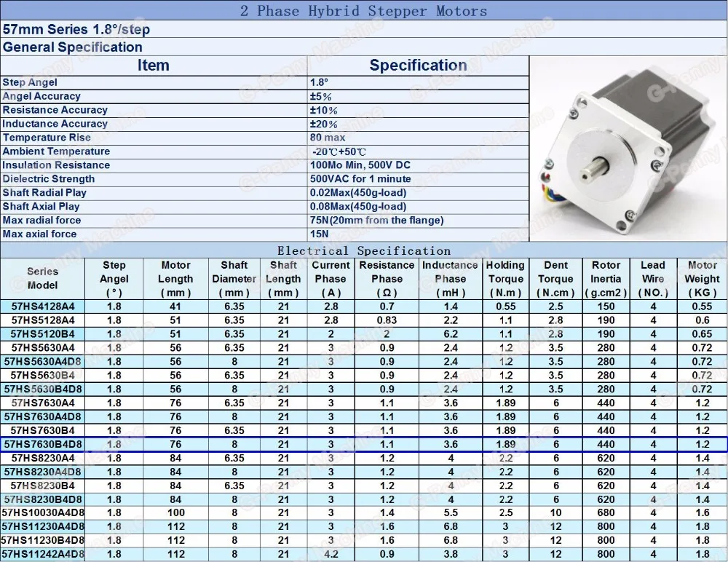This screenshot has height=562, width=728.
Task: Click the 'Item' column header
Action: pos(153,65)
